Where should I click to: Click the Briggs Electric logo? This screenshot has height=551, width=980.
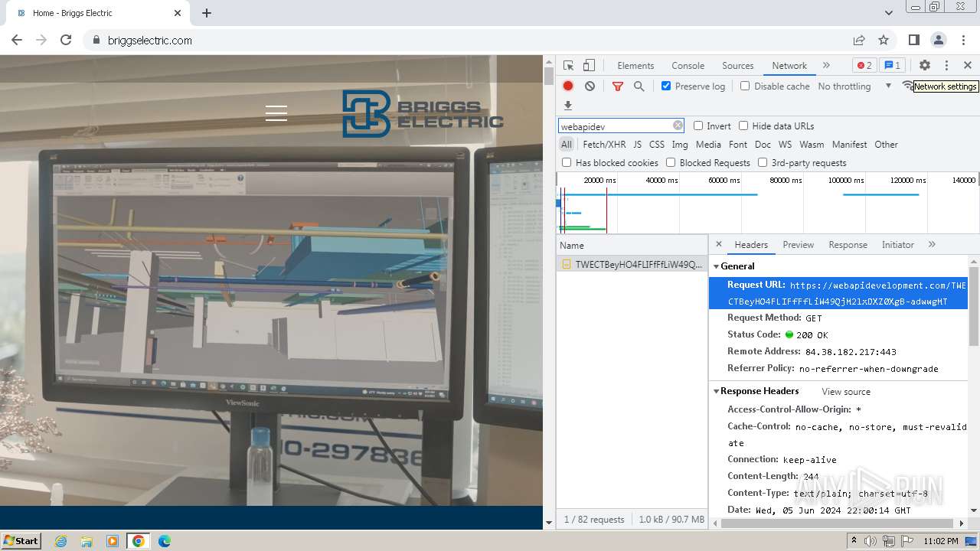[423, 114]
